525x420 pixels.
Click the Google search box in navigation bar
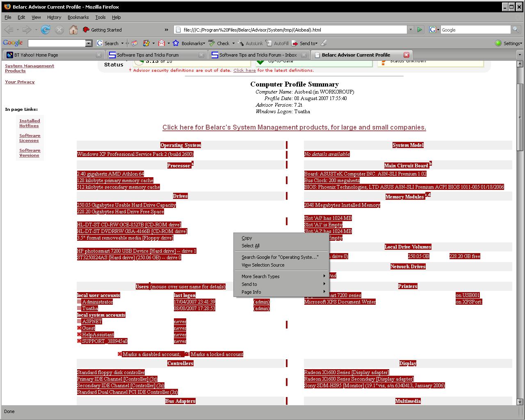[476, 30]
